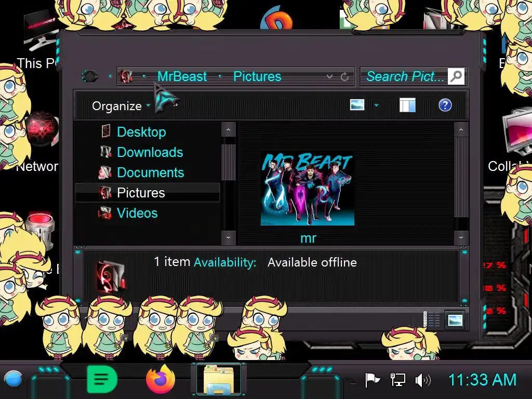Select MrBeast in the address breadcrumb
This screenshot has height=399, width=532.
pyautogui.click(x=182, y=76)
